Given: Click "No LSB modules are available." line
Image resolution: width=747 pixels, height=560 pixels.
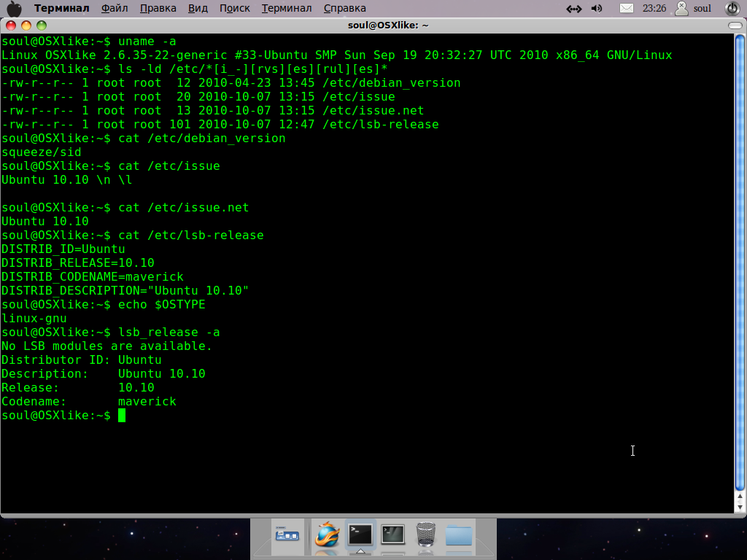Looking at the screenshot, I should click(107, 346).
